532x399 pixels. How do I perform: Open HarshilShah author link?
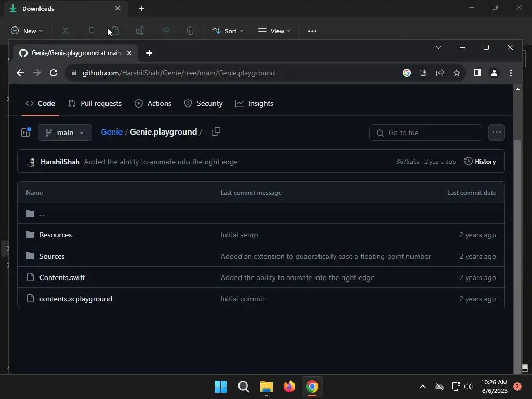60,162
